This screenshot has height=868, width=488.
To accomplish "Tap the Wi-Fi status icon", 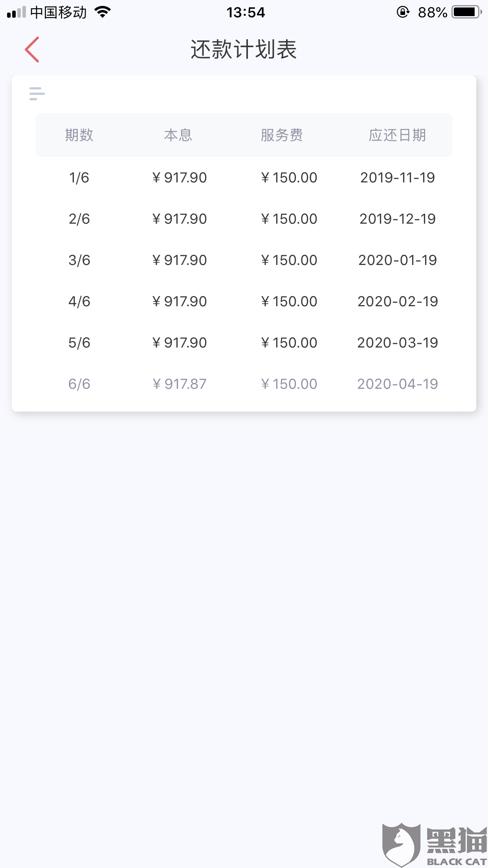I will click(103, 12).
